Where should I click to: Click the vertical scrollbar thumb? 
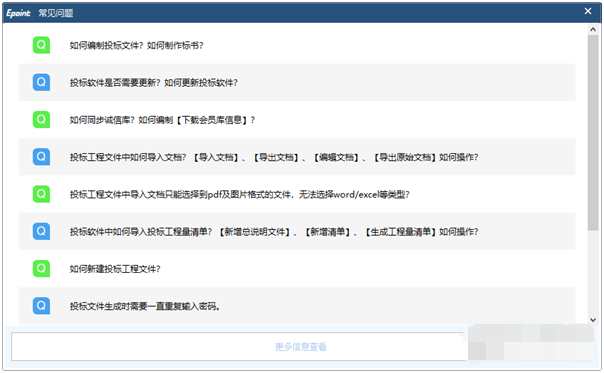pyautogui.click(x=593, y=133)
